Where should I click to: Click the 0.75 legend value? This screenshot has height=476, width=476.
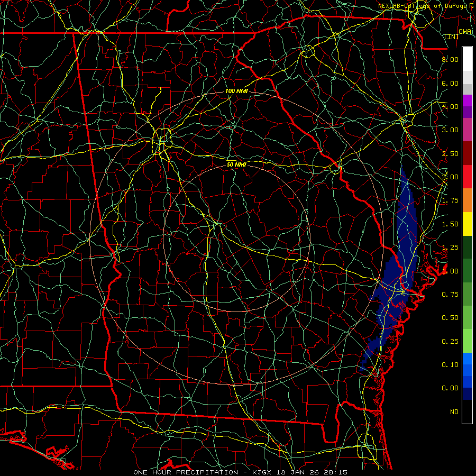[450, 295]
